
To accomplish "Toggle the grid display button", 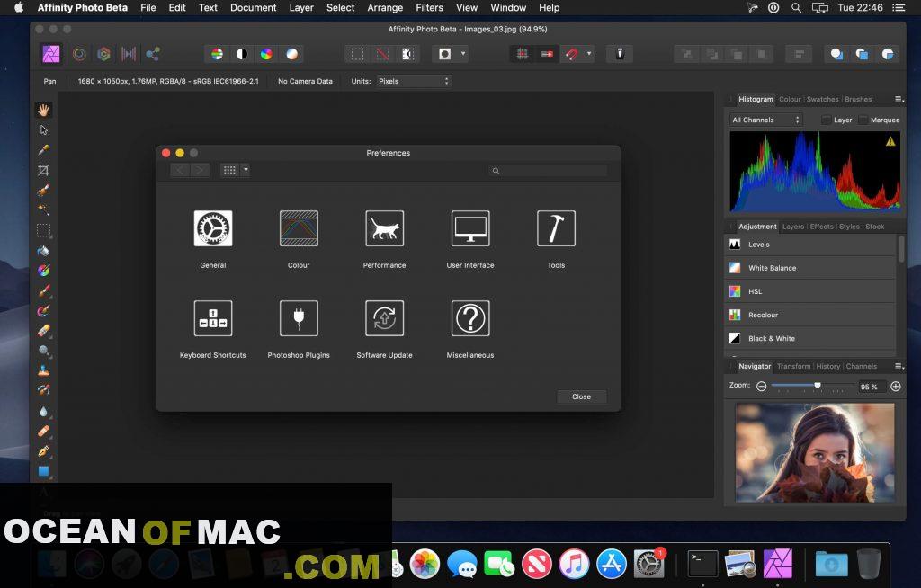I will point(522,54).
